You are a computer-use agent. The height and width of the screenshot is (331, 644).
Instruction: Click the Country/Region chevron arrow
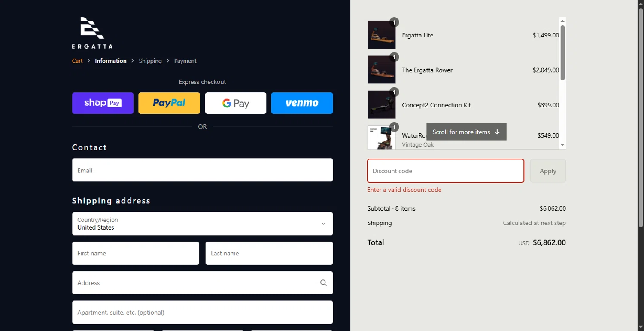pyautogui.click(x=323, y=224)
